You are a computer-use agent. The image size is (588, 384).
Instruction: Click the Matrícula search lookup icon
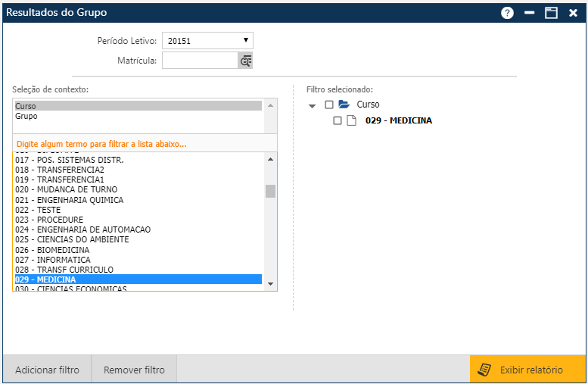[x=245, y=61]
